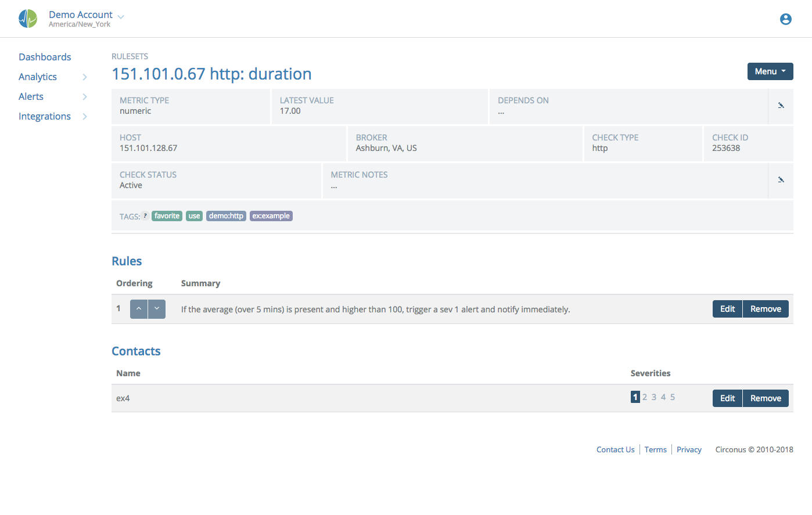Disable severity 1 for the ex4 contact

[x=635, y=397]
